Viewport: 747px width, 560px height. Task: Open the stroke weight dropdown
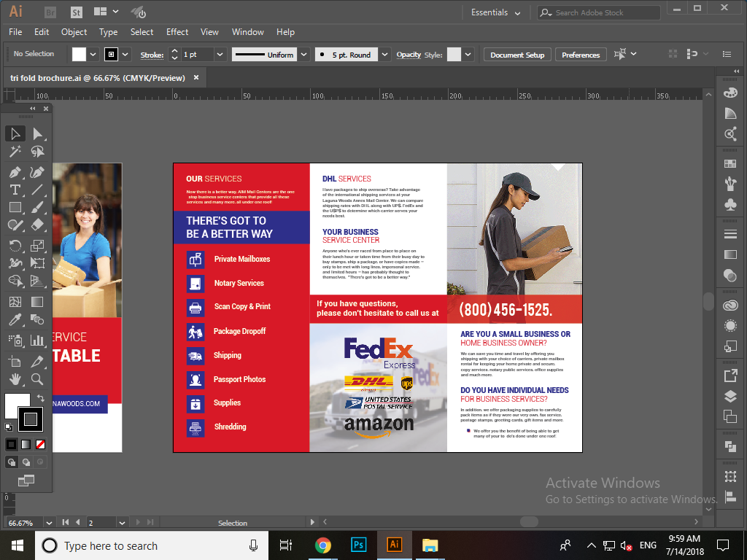220,54
